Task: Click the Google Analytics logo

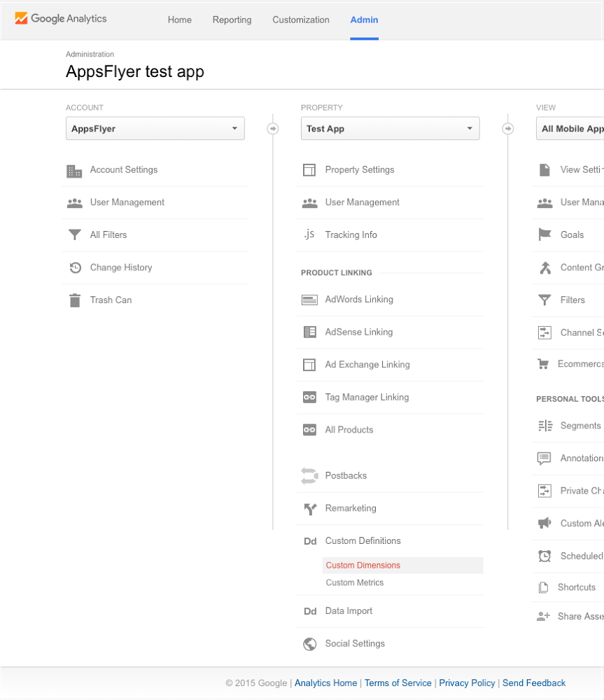Action: click(x=61, y=19)
